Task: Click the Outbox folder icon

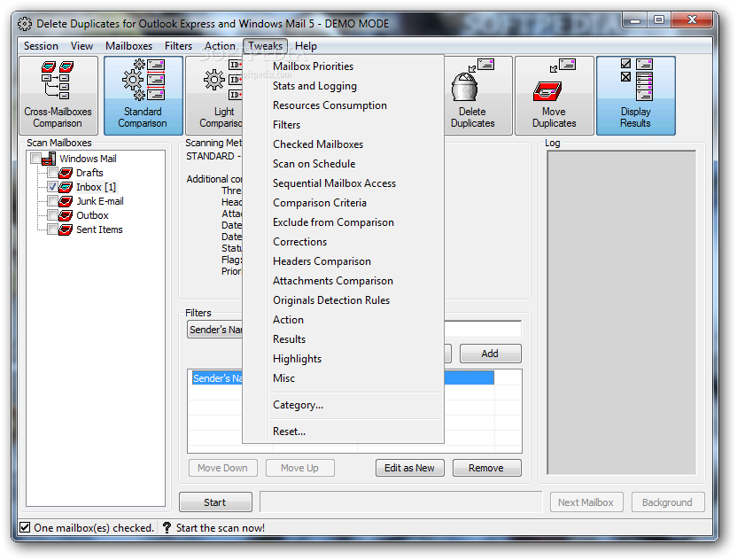Action: (x=66, y=215)
